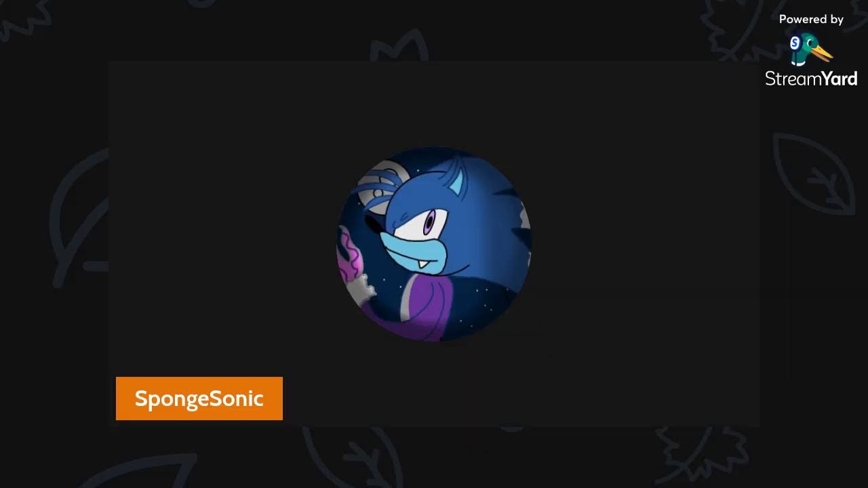Click the Powered by text
This screenshot has height=488, width=868.
click(x=811, y=20)
